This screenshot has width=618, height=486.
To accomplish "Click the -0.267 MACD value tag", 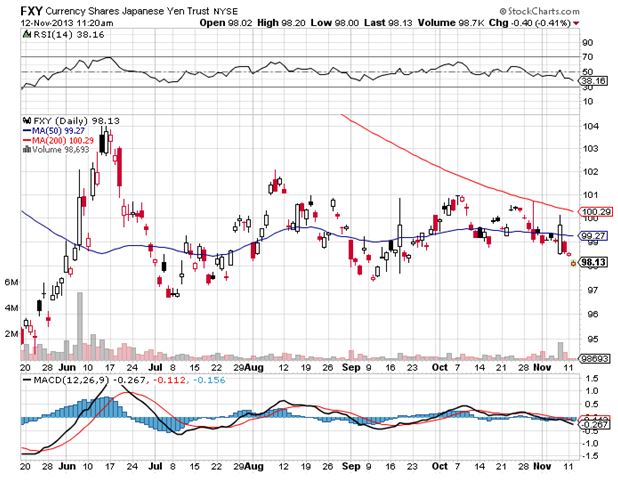I will 593,425.
